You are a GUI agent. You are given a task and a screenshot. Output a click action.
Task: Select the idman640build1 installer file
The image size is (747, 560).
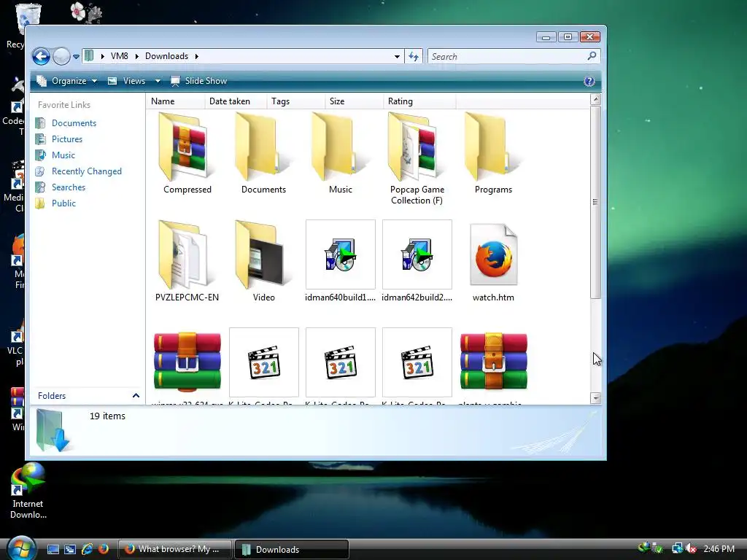click(340, 260)
